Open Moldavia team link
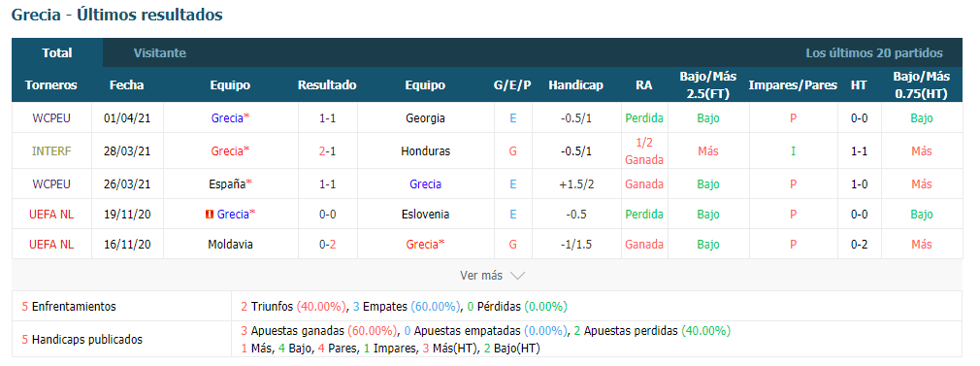The height and width of the screenshot is (366, 980). (x=230, y=244)
